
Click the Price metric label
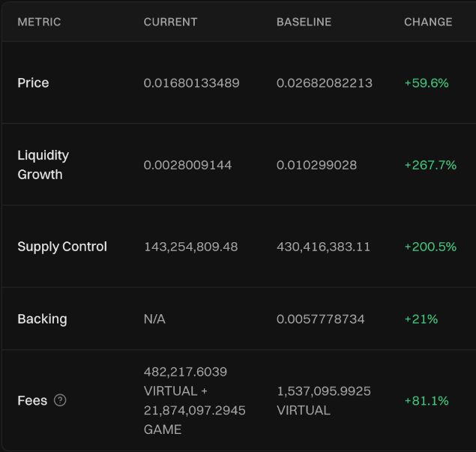pos(33,82)
